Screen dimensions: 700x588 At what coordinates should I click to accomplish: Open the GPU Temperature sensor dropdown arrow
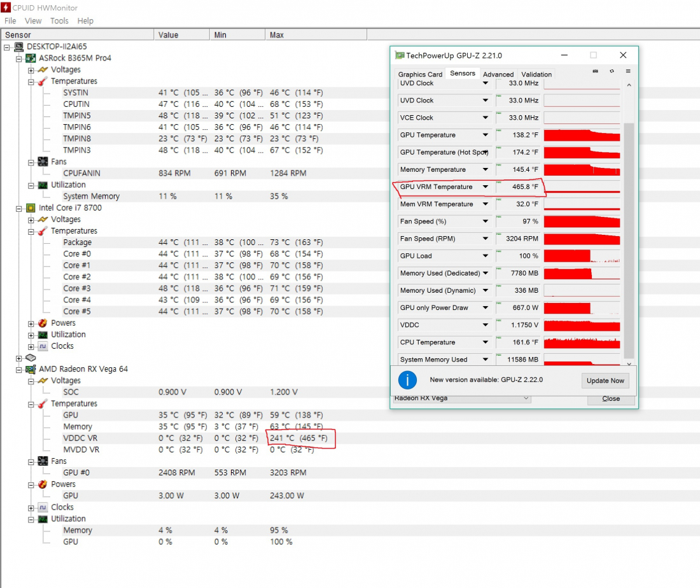(x=486, y=135)
